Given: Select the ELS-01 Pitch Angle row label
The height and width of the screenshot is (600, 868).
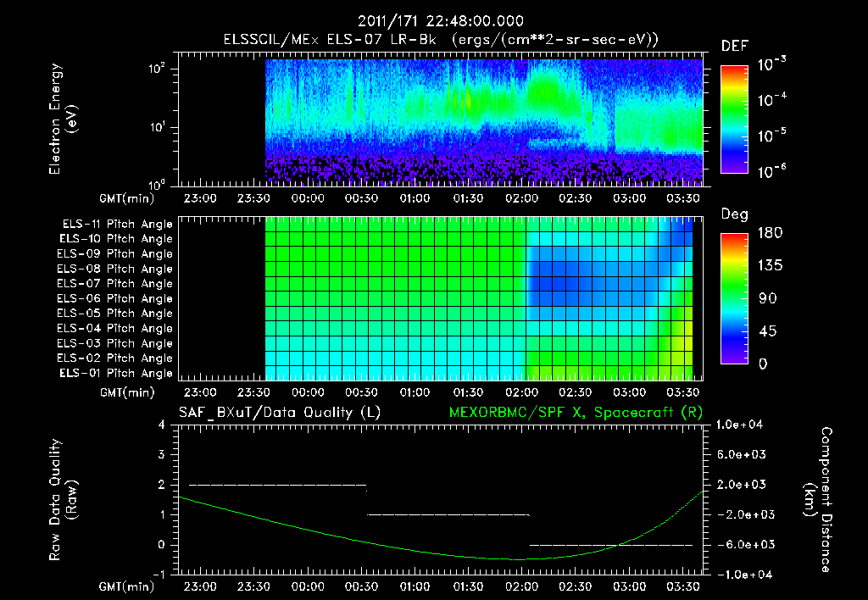Looking at the screenshot, I should [116, 373].
